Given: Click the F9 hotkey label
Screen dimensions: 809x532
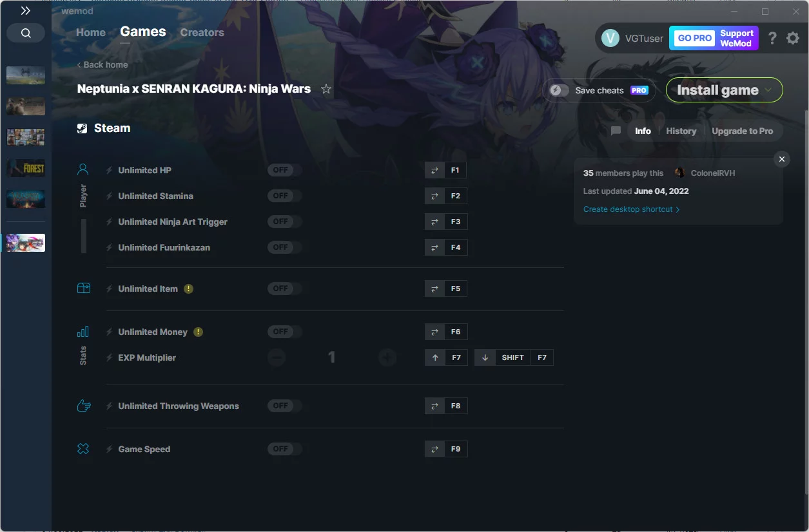Looking at the screenshot, I should 455,449.
